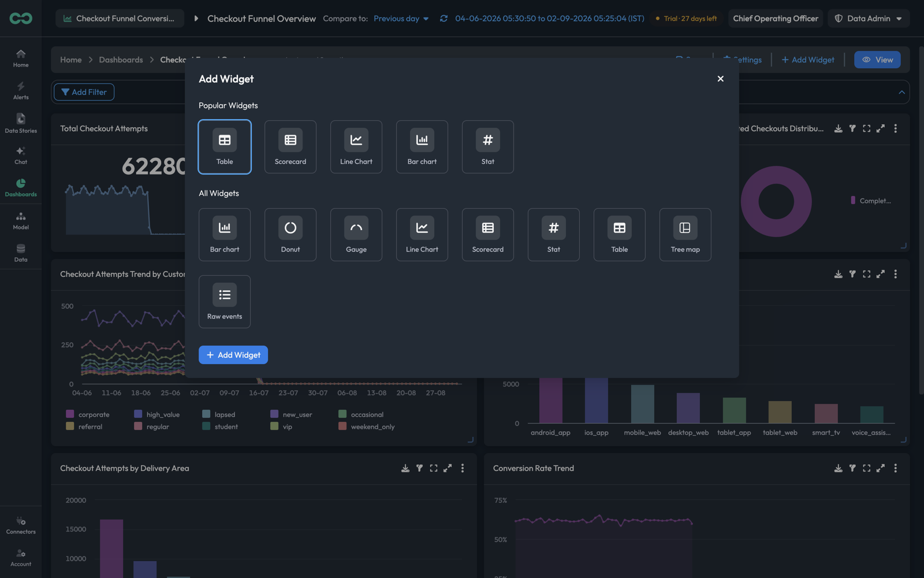This screenshot has width=924, height=578.
Task: Open the Previous day compare dropdown
Action: pyautogui.click(x=401, y=18)
